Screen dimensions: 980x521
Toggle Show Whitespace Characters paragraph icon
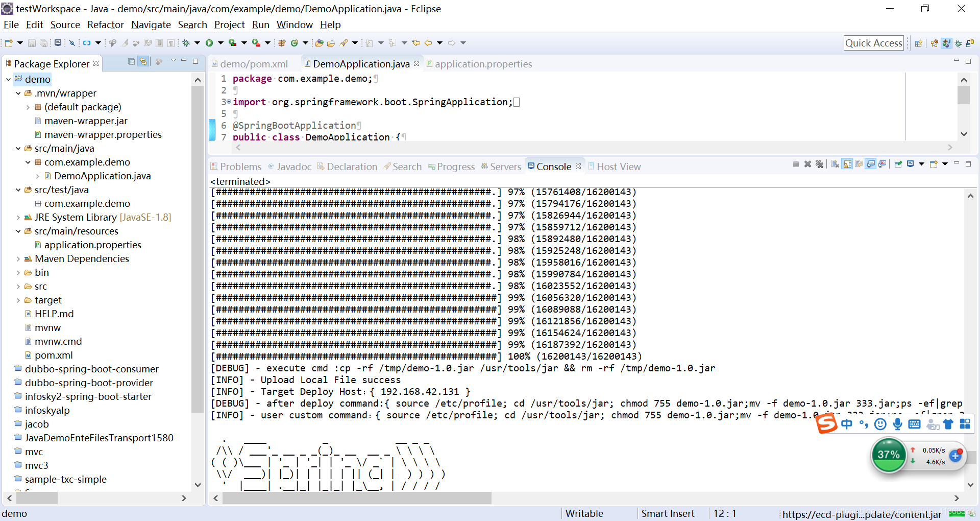pyautogui.click(x=171, y=43)
